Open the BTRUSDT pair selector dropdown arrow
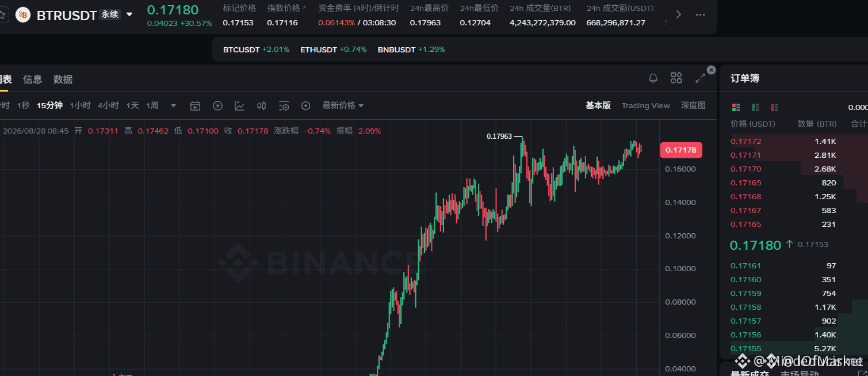 point(129,14)
